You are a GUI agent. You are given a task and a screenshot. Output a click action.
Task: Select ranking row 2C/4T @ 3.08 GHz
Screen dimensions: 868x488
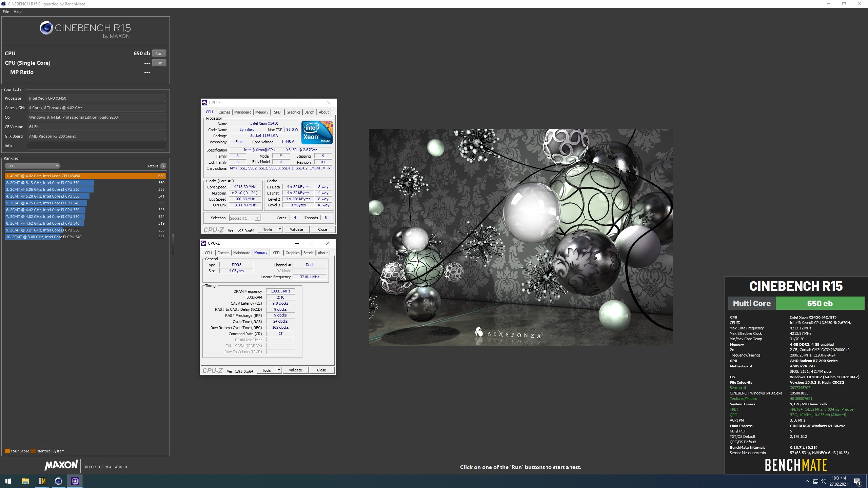point(85,237)
